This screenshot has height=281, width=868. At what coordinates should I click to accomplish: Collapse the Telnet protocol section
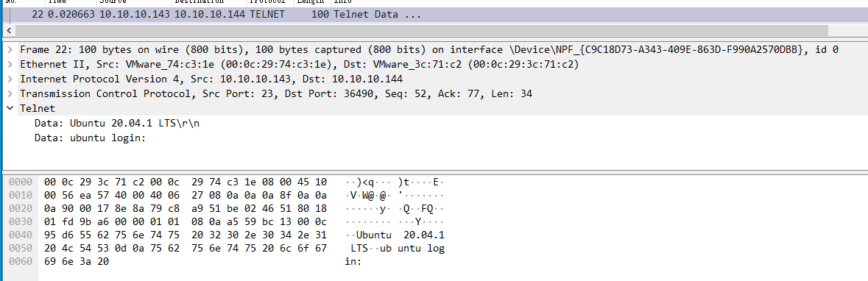(10, 108)
